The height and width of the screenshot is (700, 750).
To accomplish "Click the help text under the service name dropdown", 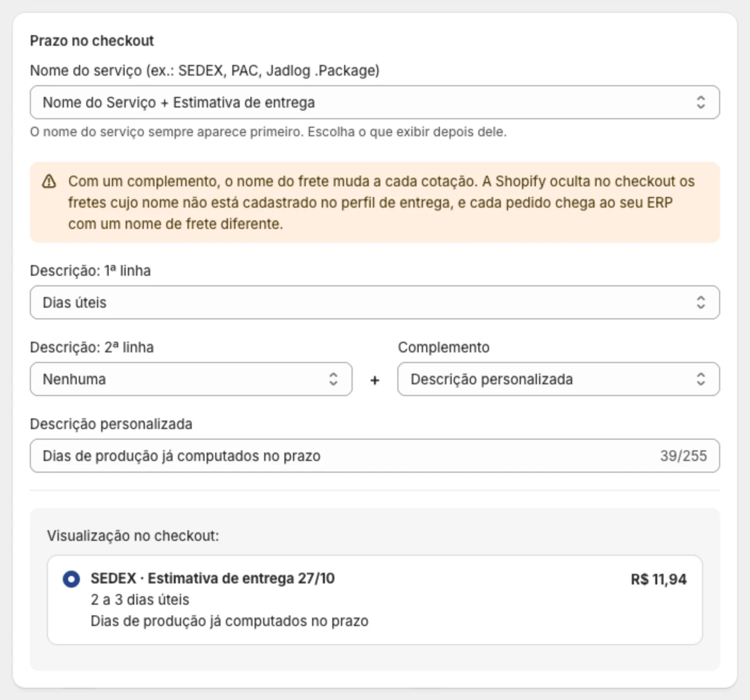I will pyautogui.click(x=268, y=132).
